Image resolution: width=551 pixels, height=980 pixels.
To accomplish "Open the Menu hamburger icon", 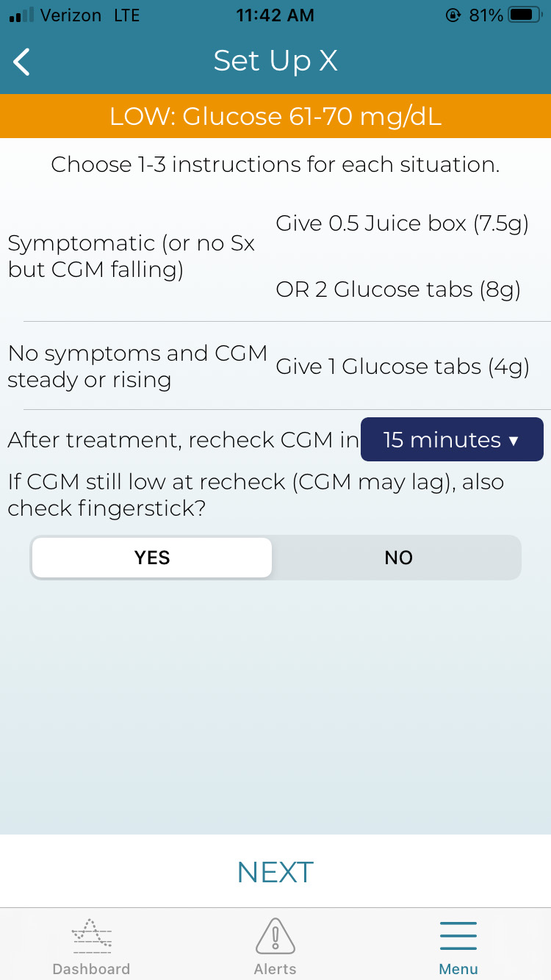I will [x=458, y=937].
